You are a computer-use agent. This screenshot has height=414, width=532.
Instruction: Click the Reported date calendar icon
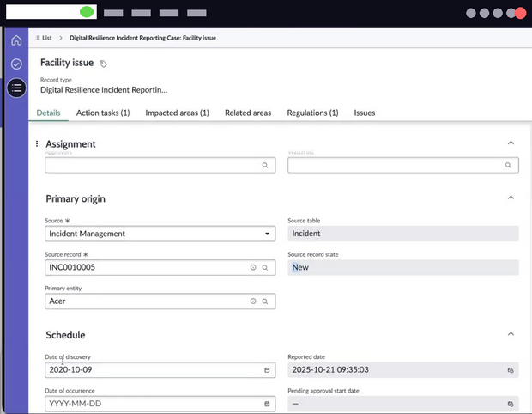[x=511, y=370]
